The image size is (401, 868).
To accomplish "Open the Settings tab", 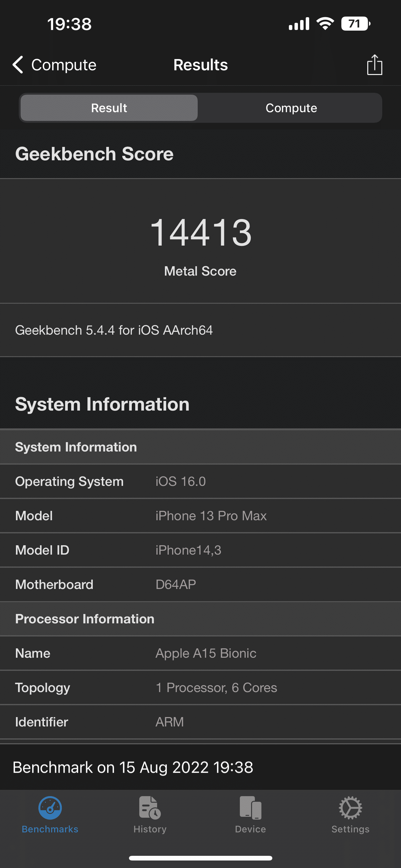I will pos(350,815).
